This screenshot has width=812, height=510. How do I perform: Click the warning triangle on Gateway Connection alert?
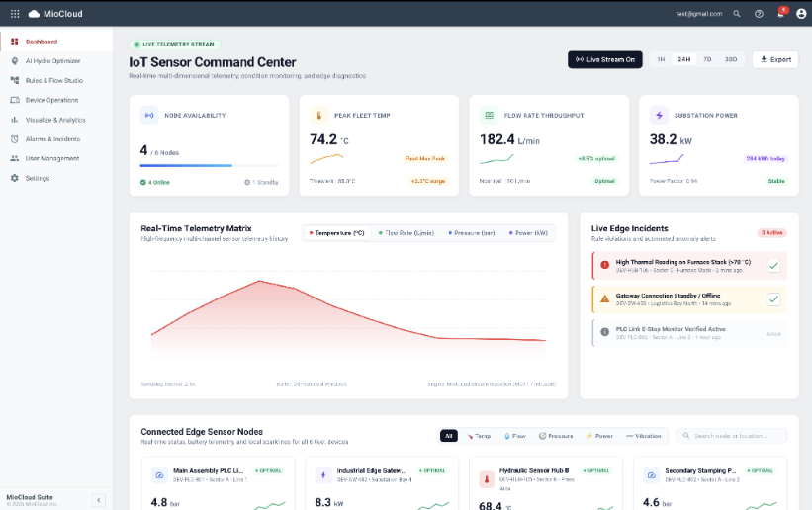point(604,298)
